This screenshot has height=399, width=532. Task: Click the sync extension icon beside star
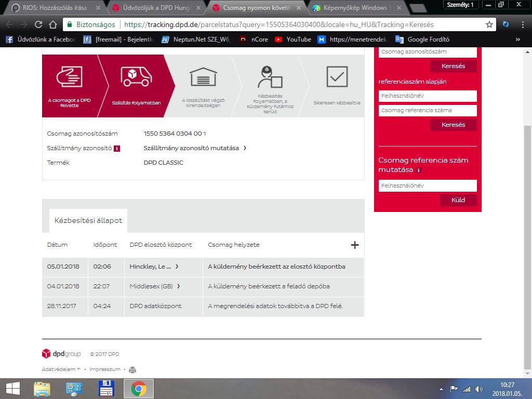pyautogui.click(x=506, y=24)
